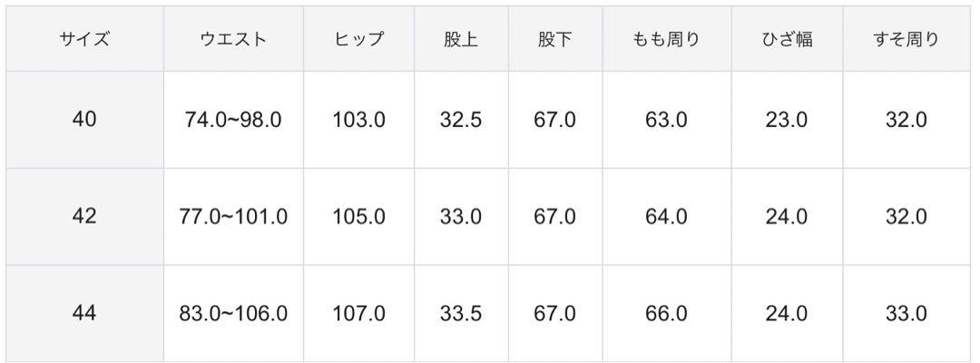This screenshot has width=980, height=363.
Task: Click the hip value 103.0
Action: 358,119
